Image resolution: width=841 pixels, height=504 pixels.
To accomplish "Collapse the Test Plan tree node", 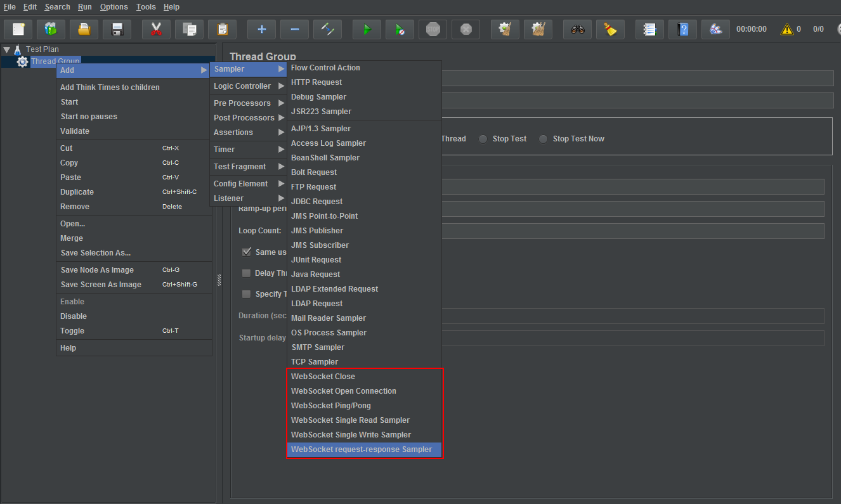I will (6, 49).
